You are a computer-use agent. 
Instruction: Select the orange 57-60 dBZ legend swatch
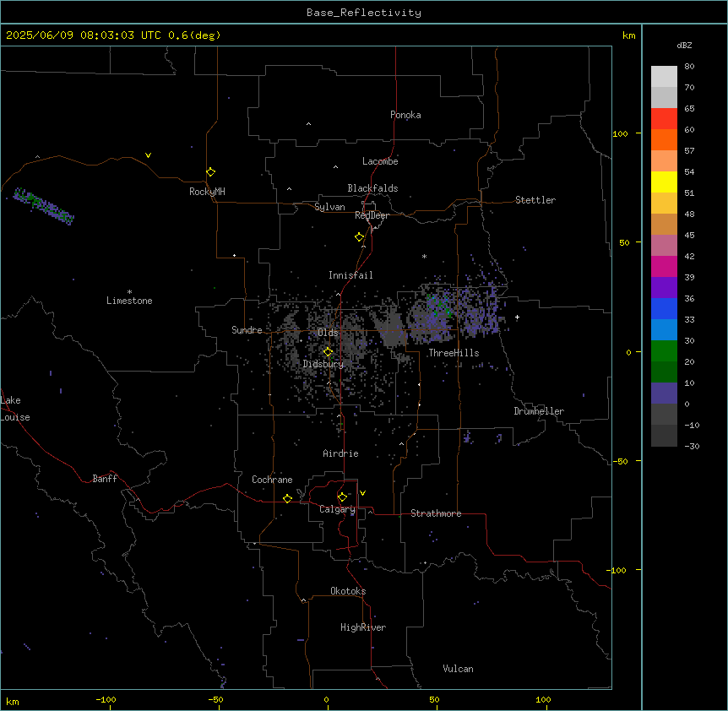click(664, 139)
